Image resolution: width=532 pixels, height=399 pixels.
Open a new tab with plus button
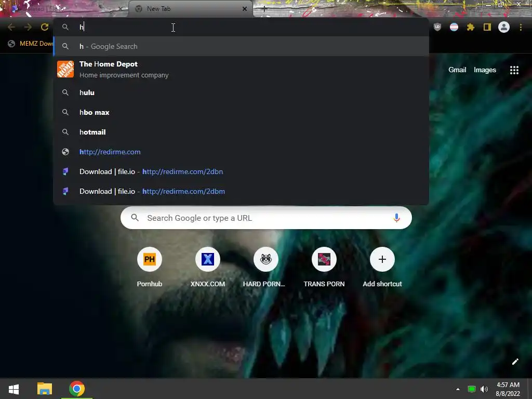pos(264,9)
